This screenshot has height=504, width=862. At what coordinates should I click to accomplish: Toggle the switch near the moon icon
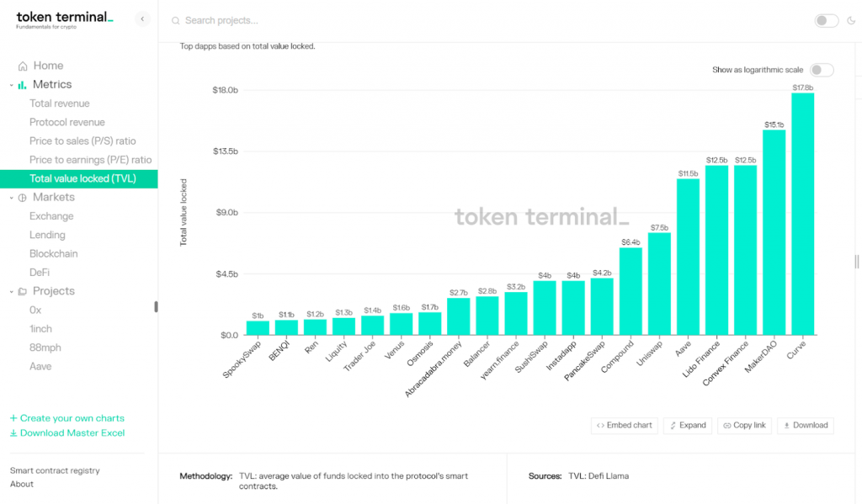tap(826, 19)
